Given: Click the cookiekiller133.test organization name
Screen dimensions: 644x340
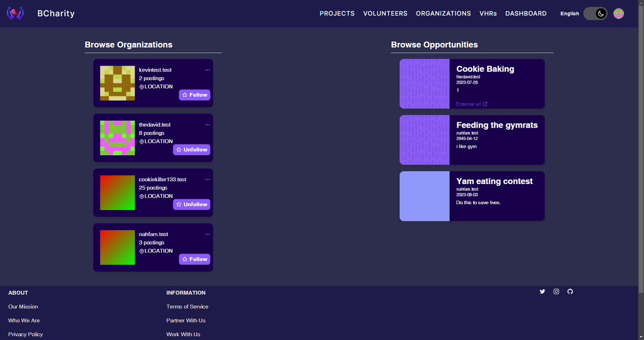Looking at the screenshot, I should tap(163, 180).
